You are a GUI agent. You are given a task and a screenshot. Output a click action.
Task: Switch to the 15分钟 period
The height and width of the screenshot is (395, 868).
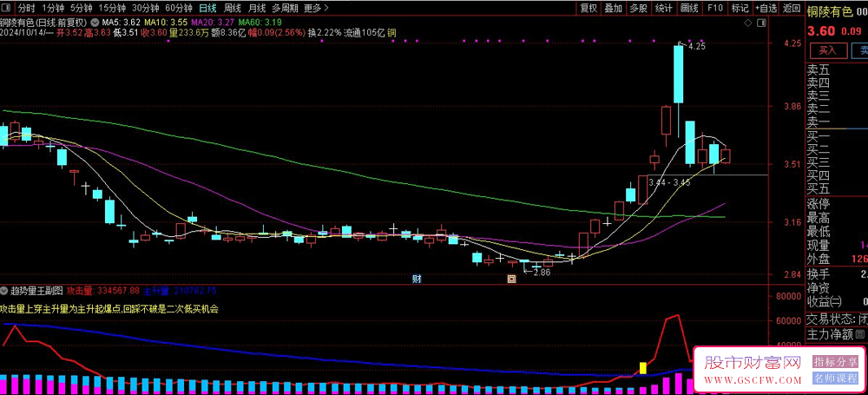[x=112, y=8]
